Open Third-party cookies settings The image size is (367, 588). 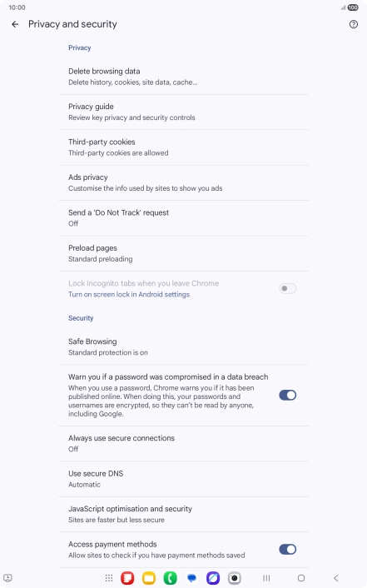pyautogui.click(x=183, y=147)
